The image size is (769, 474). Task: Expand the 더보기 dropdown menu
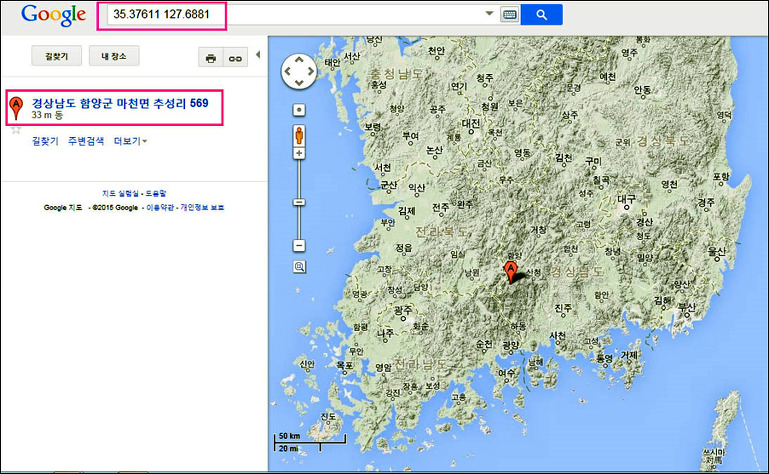tap(130, 141)
